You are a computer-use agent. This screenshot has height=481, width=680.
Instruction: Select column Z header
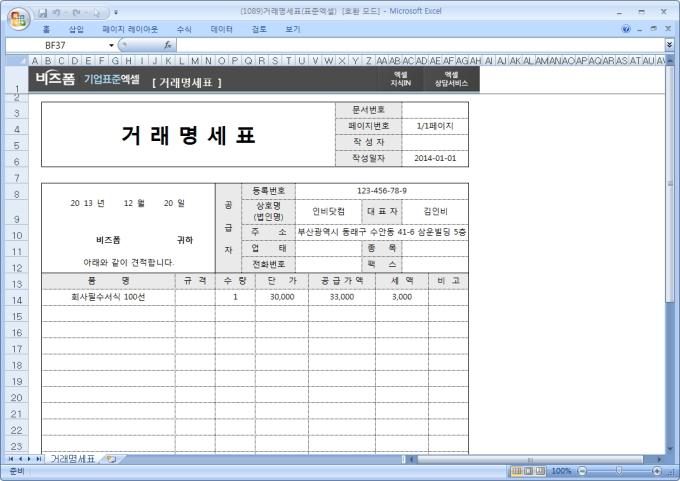click(x=368, y=61)
